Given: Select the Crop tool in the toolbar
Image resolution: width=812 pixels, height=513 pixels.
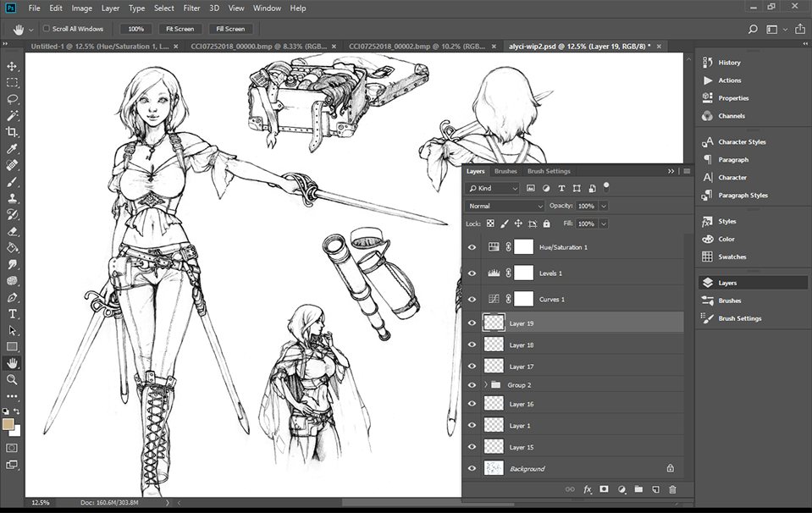Looking at the screenshot, I should point(12,132).
